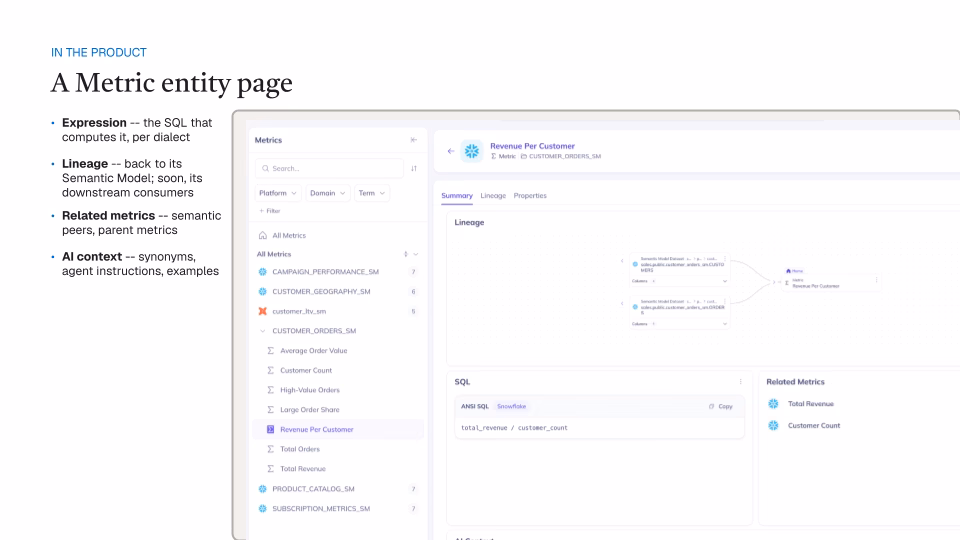Click the total_revenue / customer_count expression
Viewport: 960px width, 540px height.
click(514, 427)
